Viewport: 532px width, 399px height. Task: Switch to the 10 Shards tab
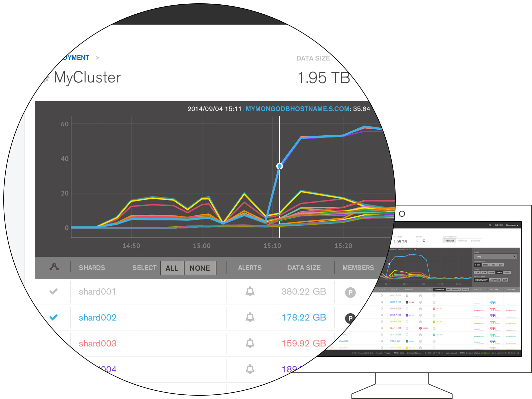449,241
